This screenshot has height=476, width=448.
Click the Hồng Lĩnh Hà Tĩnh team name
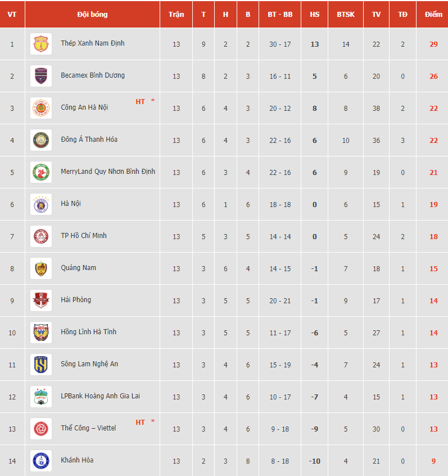pos(89,332)
